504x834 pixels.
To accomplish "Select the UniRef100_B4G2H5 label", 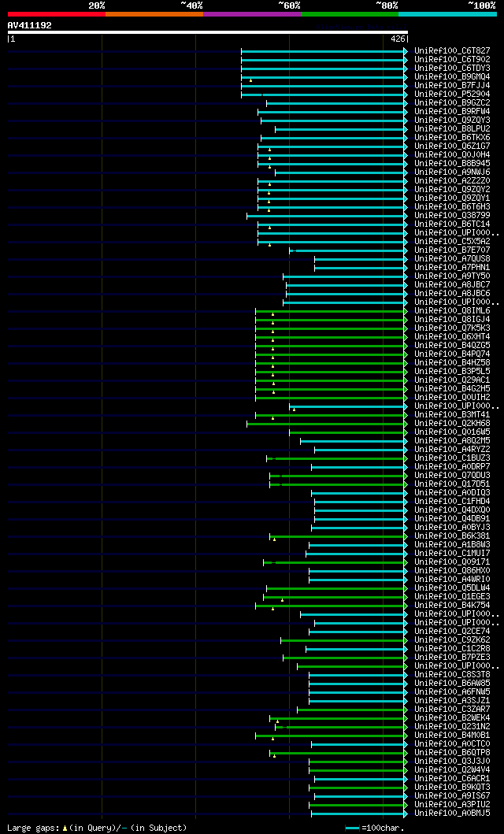I will pyautogui.click(x=453, y=389).
